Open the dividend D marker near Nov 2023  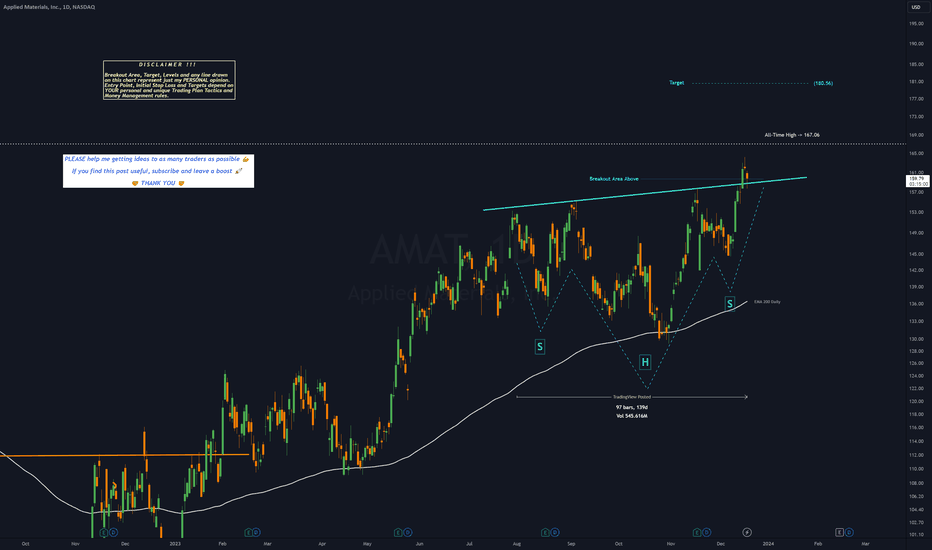[706, 532]
